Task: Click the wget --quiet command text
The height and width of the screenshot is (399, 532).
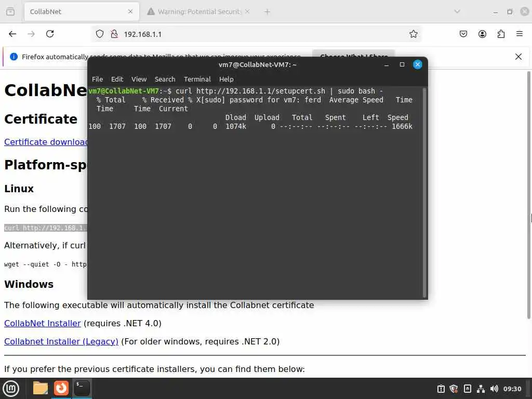Action: click(46, 264)
